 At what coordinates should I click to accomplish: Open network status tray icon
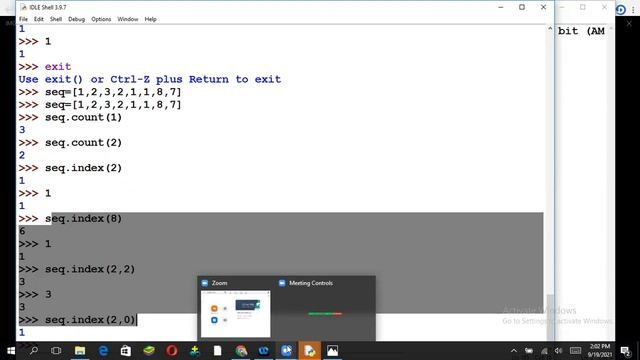coord(544,351)
